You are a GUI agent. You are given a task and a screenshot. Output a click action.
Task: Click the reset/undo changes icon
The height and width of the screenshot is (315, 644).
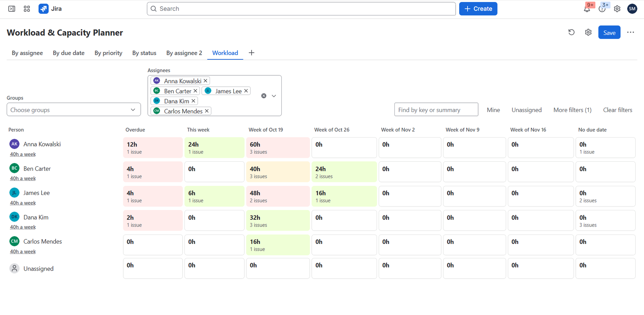pos(572,32)
